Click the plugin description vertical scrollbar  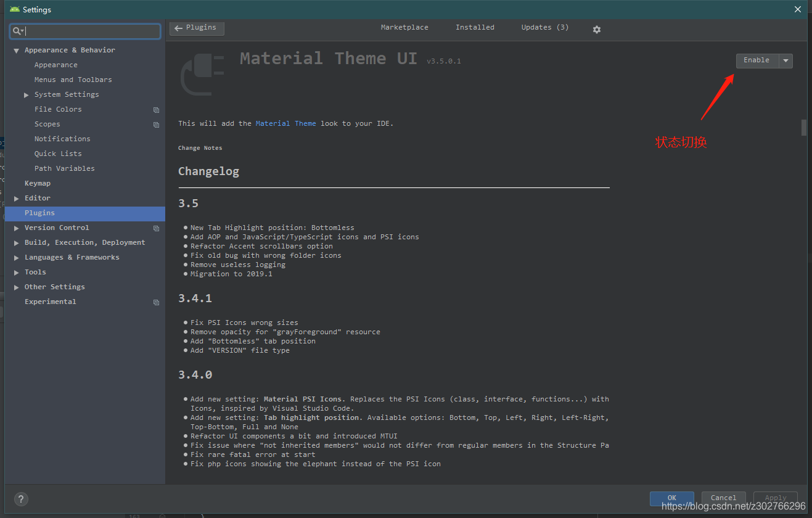coord(804,127)
